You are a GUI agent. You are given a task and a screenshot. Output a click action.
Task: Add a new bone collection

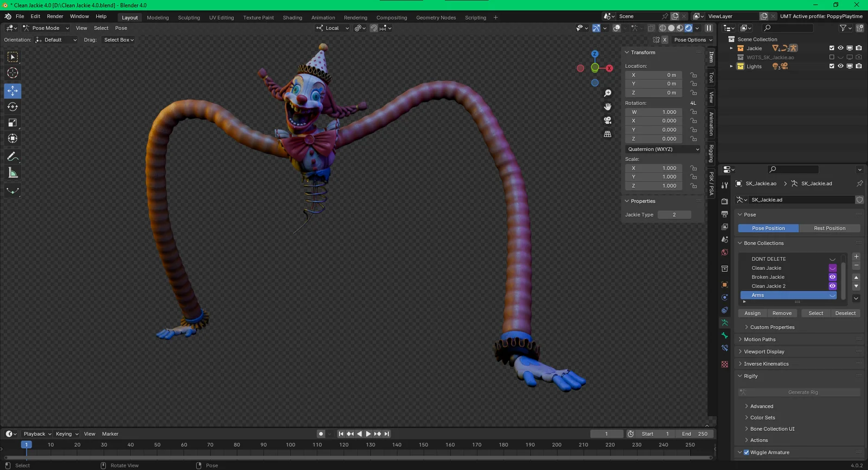tap(856, 257)
